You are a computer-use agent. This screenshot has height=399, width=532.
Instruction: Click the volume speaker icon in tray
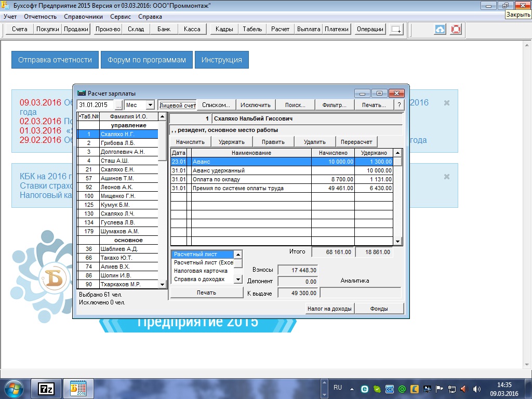tap(464, 388)
